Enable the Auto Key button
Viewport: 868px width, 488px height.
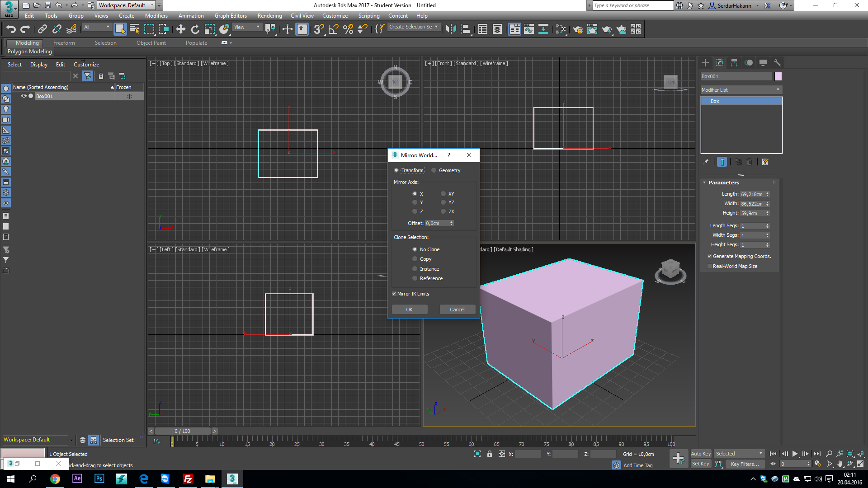[701, 453]
